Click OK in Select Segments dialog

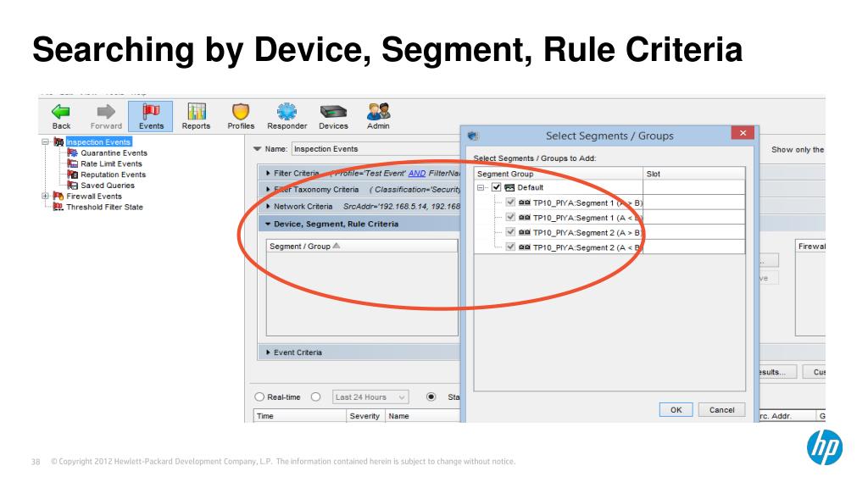click(676, 410)
